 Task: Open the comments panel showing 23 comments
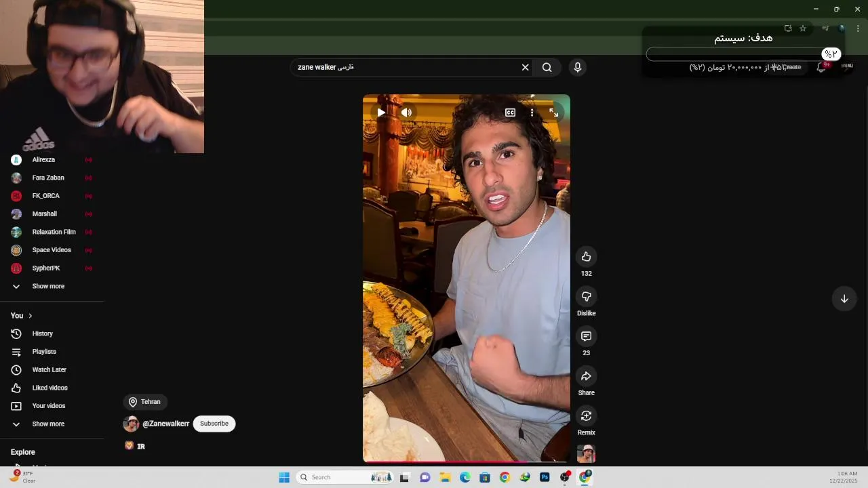586,336
